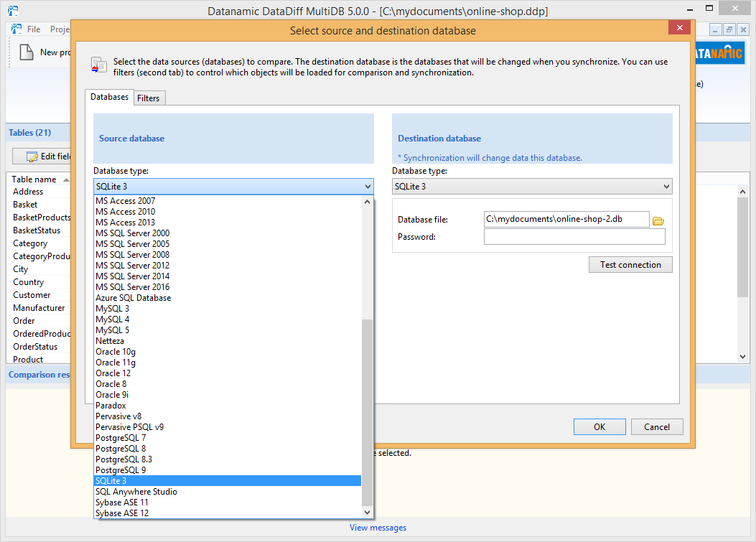The height and width of the screenshot is (542, 756).
Task: Pick Azure SQL Database from list
Action: tap(228, 297)
